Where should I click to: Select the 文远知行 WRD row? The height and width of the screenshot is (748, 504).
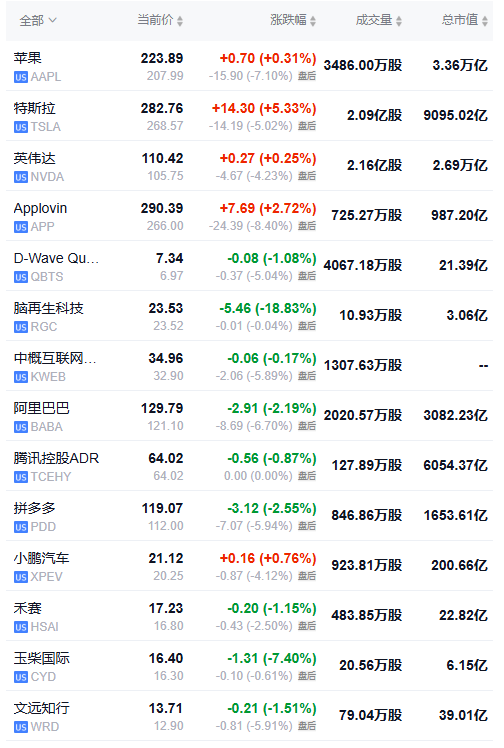(x=249, y=716)
